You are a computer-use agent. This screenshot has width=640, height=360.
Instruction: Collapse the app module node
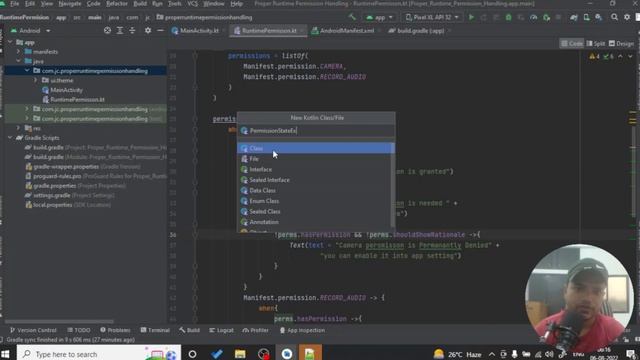tap(10, 42)
